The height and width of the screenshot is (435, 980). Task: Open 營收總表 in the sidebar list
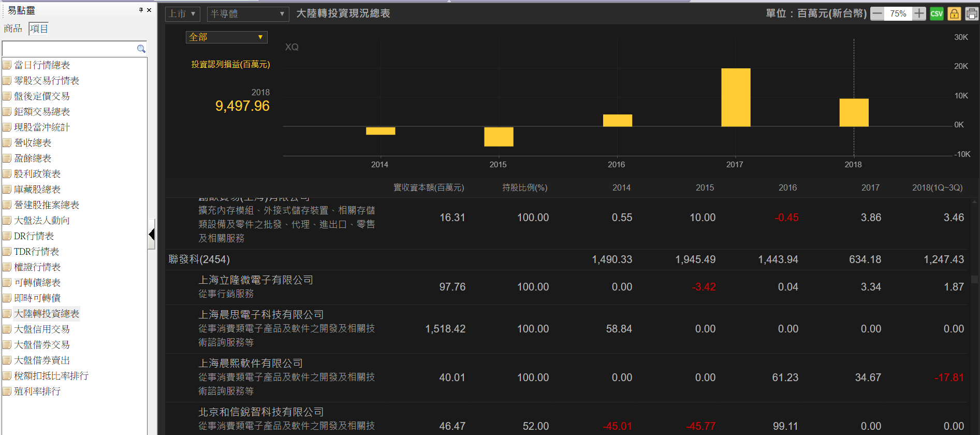tap(33, 142)
